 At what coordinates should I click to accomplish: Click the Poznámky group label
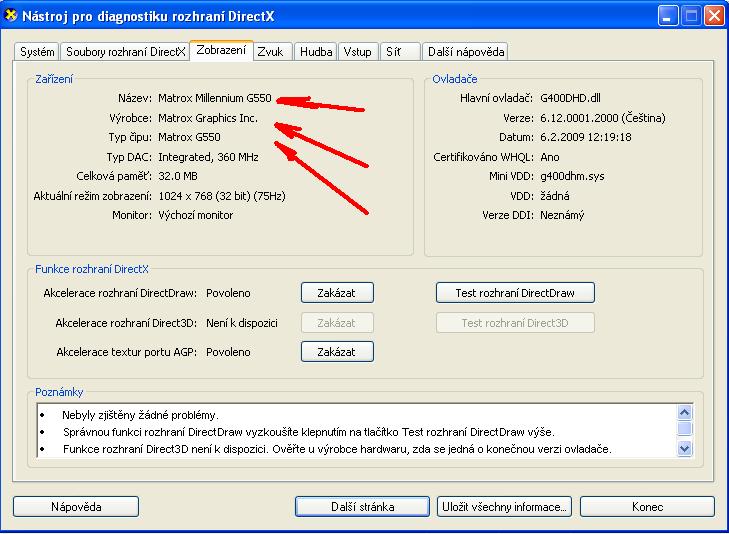tap(59, 392)
